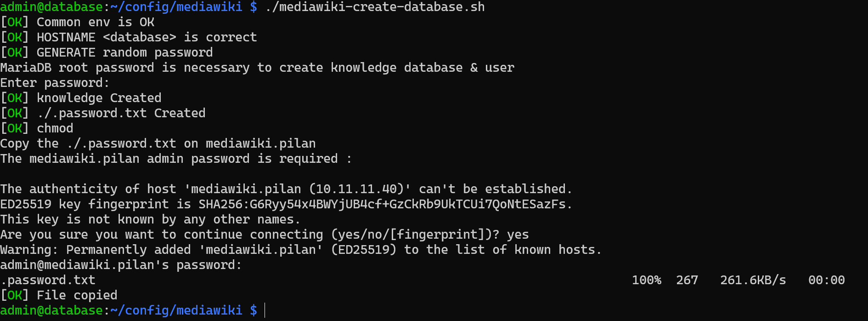Image resolution: width=868 pixels, height=321 pixels.
Task: Click the 'Copy the ./.password.txt on mediawiki.pilan' line
Action: tap(158, 143)
